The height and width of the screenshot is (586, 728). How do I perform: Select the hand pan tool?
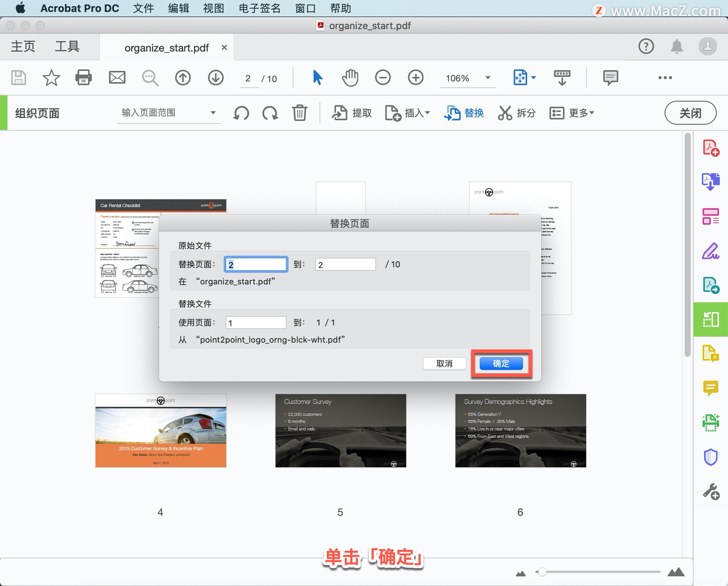click(x=350, y=78)
